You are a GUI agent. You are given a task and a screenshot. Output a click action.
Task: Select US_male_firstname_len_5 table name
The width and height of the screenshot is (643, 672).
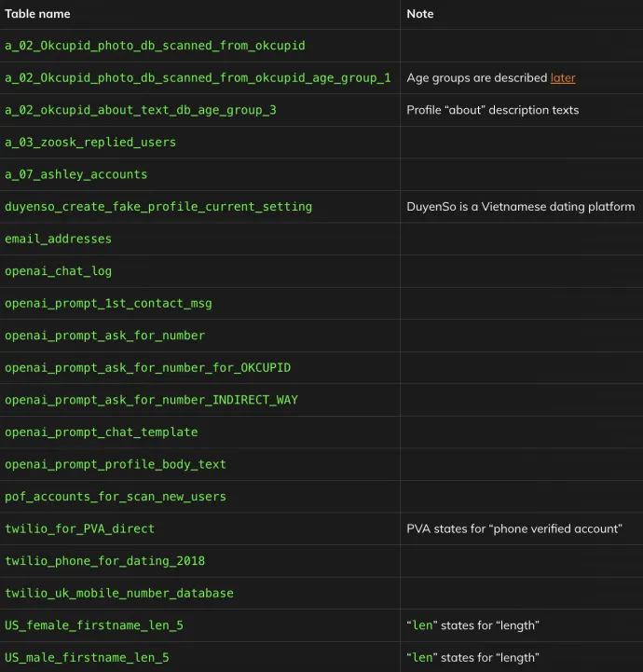(x=87, y=657)
